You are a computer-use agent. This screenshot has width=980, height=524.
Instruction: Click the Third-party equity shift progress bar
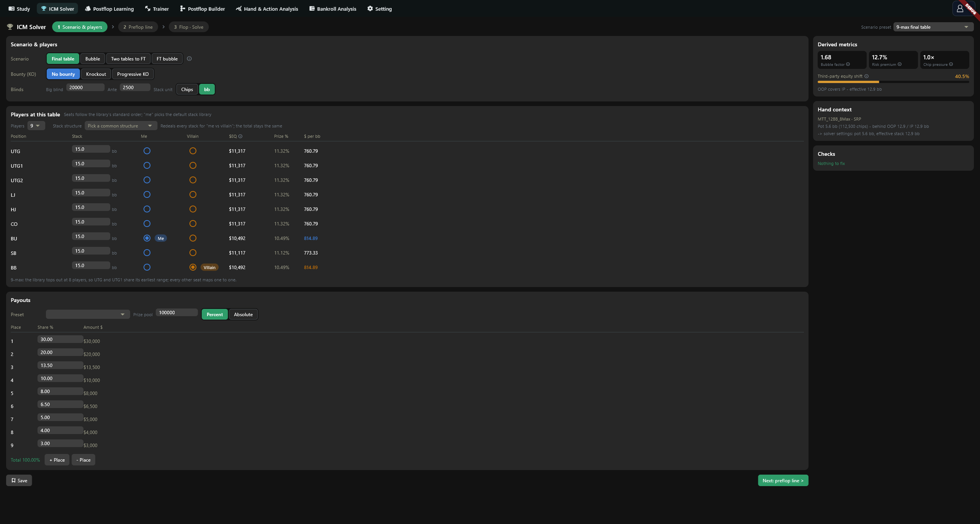click(893, 82)
